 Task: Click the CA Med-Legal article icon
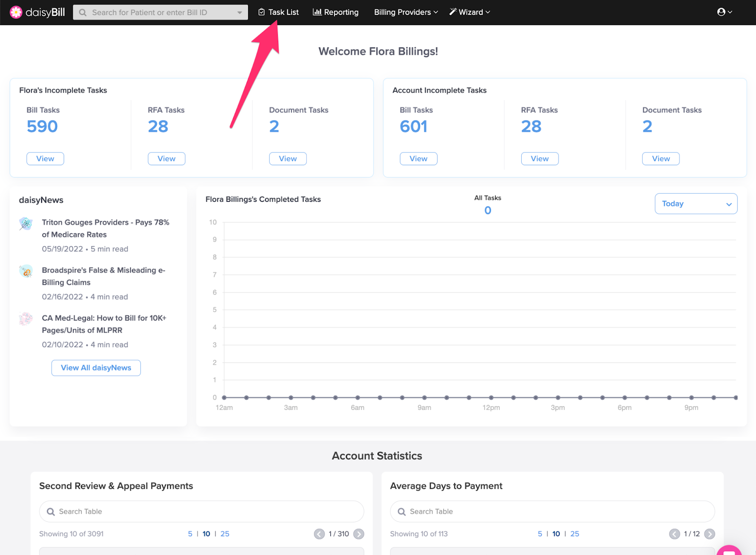click(26, 318)
